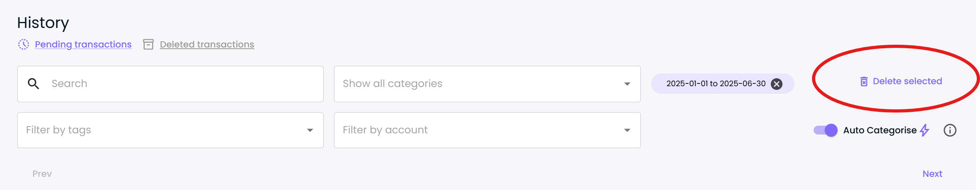
Task: Click the search magnifier icon
Action: pos(33,84)
